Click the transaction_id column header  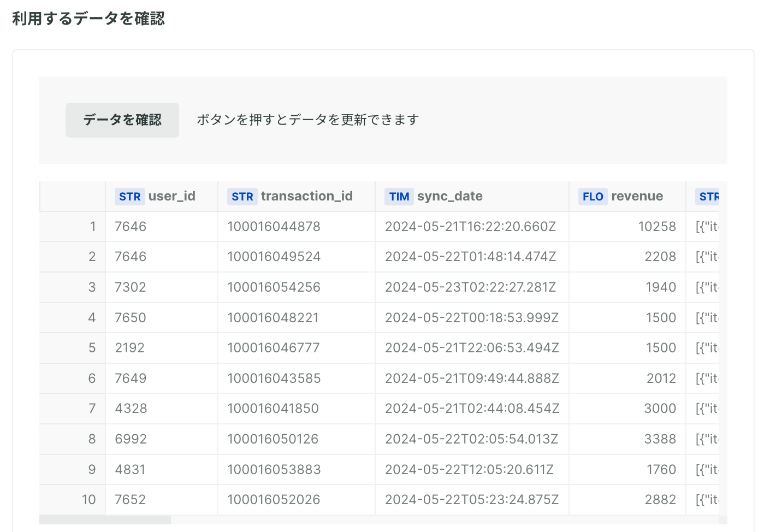point(297,197)
